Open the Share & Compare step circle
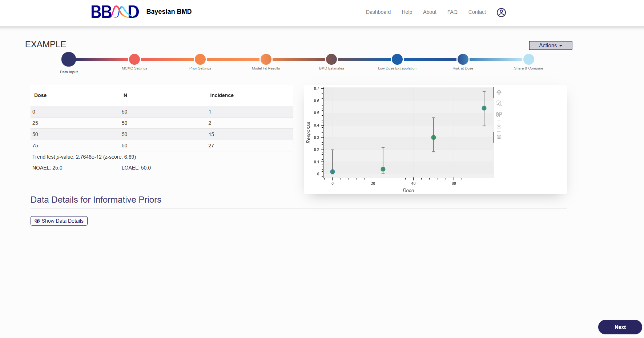The width and height of the screenshot is (644, 338). [528, 59]
